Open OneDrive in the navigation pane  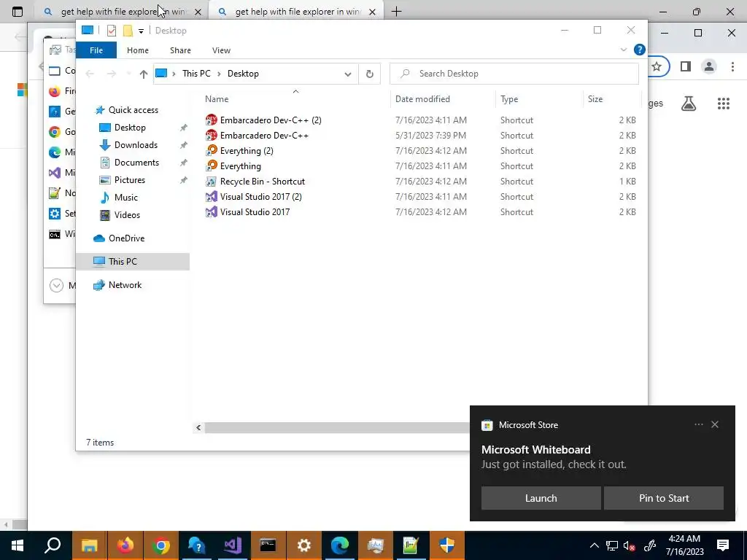126,238
